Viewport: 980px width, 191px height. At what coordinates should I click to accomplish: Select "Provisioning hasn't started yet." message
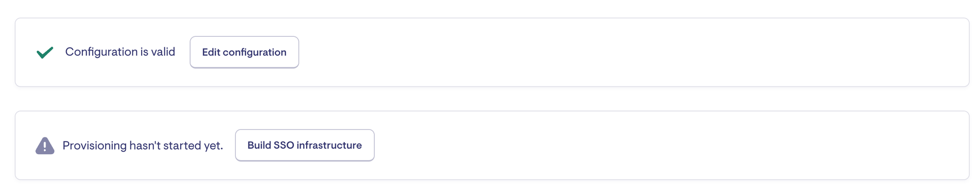143,146
